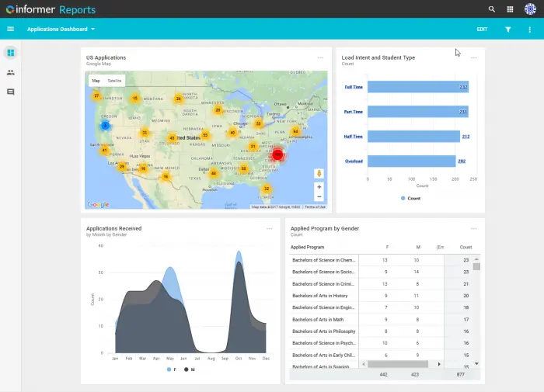
Task: Open Applied Program by Gender options menu
Action: coord(473,229)
